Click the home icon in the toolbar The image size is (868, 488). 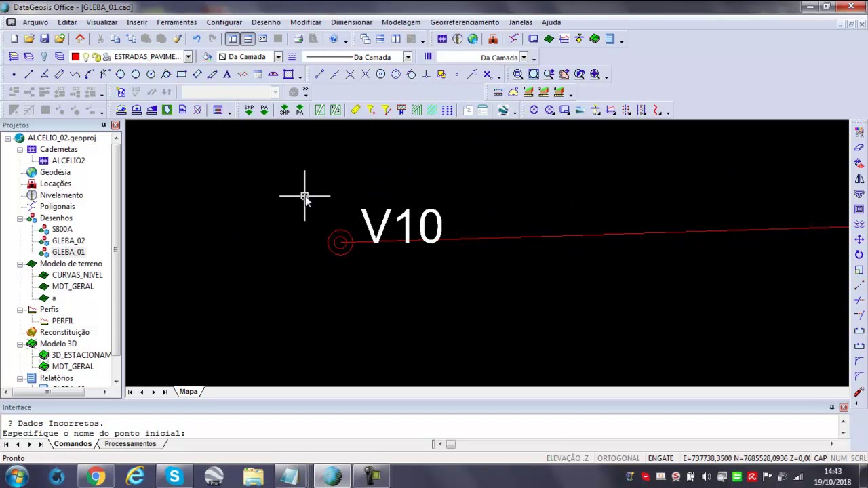click(x=80, y=39)
